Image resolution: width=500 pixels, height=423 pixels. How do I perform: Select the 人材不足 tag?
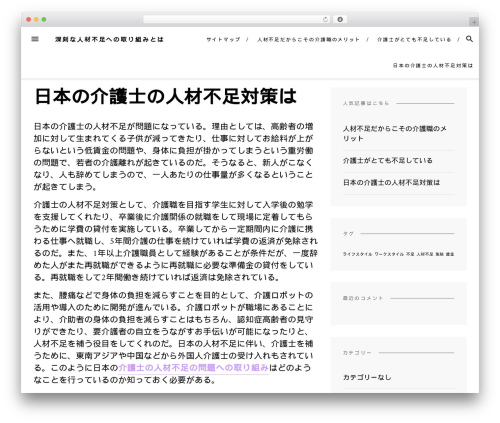[x=425, y=254]
